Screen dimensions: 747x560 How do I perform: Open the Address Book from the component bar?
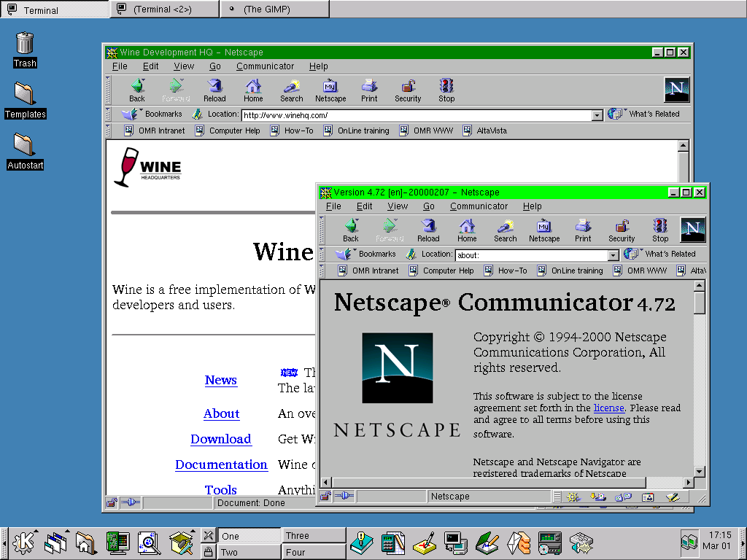point(648,497)
